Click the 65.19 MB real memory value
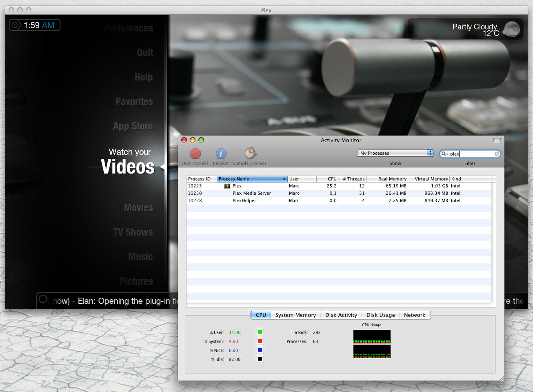Screen dimensions: 533x392 point(396,186)
